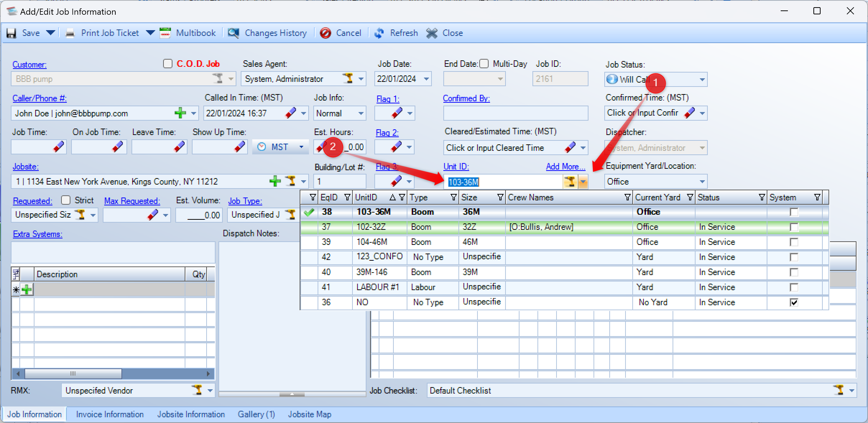Click the Close crossed-tools icon
Viewport: 868px width, 423px height.
click(431, 33)
